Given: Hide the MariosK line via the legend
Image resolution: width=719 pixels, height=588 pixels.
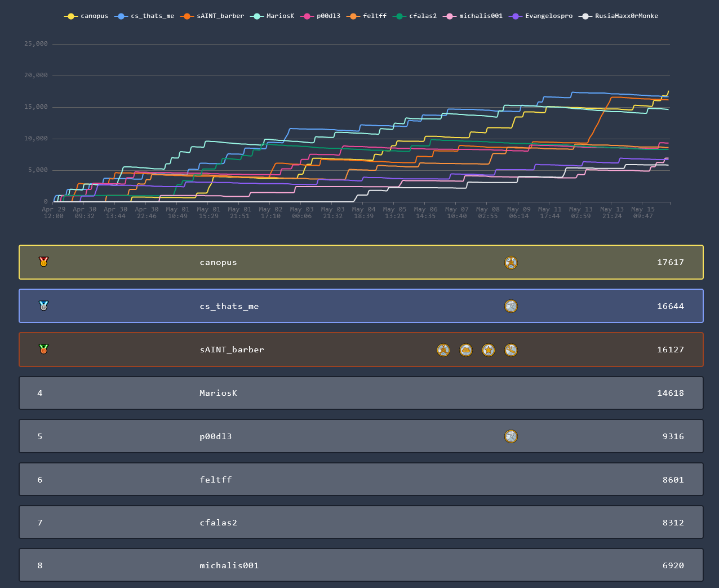Looking at the screenshot, I should point(274,16).
